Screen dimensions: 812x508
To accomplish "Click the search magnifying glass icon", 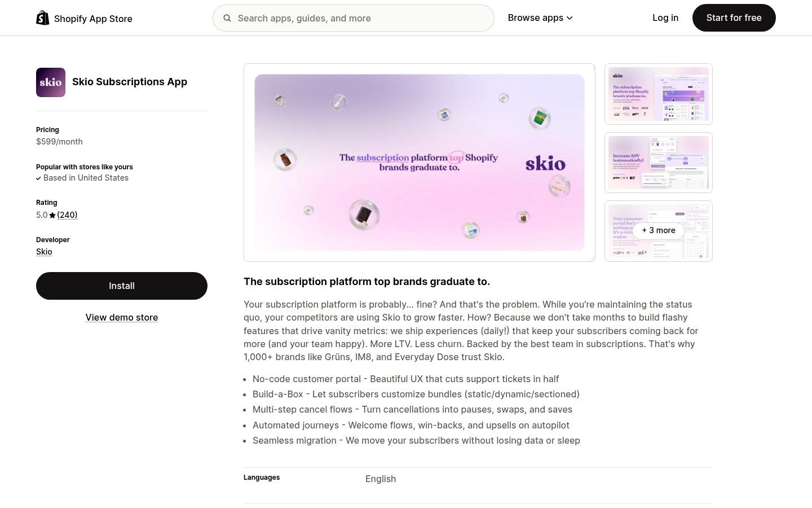I will 227,18.
